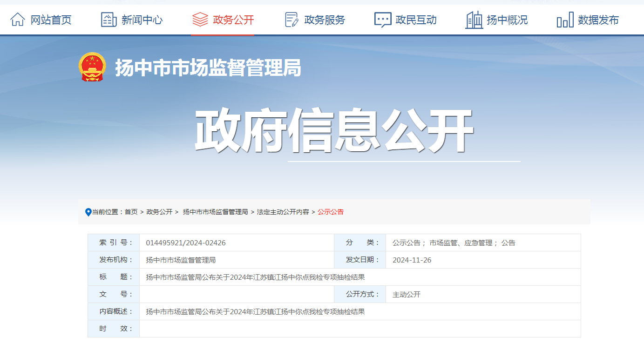Click the 发布机构 value 扬中市市场监督管理局

[181, 260]
